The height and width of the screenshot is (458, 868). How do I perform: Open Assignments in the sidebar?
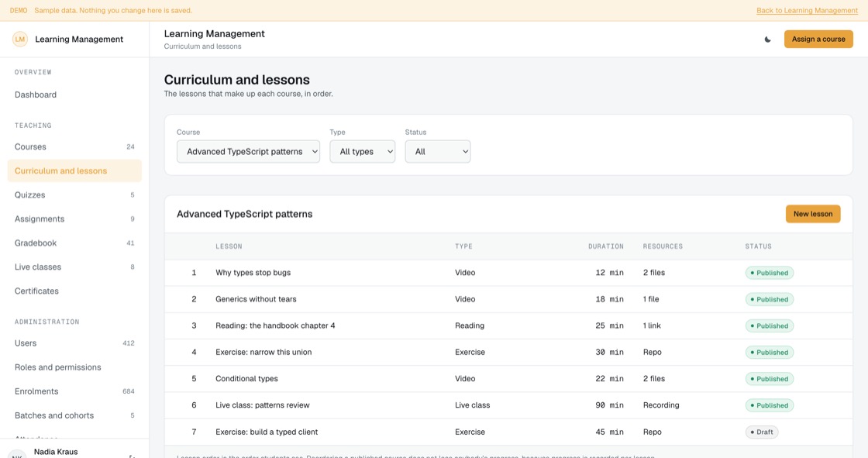74,219
